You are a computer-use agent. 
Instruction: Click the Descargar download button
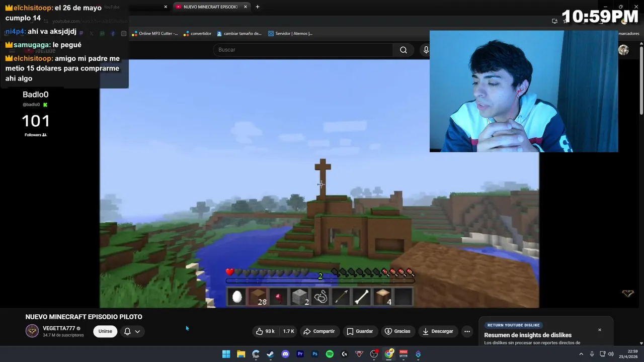pyautogui.click(x=438, y=331)
